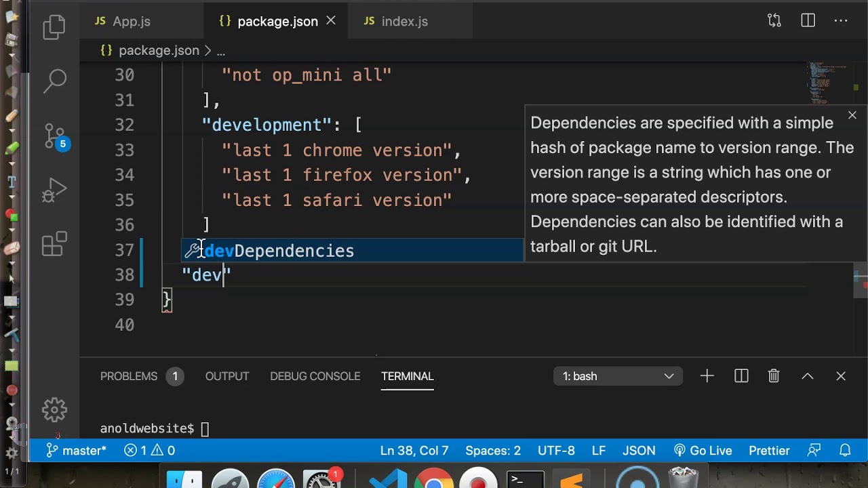Change language mode JSON
This screenshot has height=488, width=868.
(639, 451)
